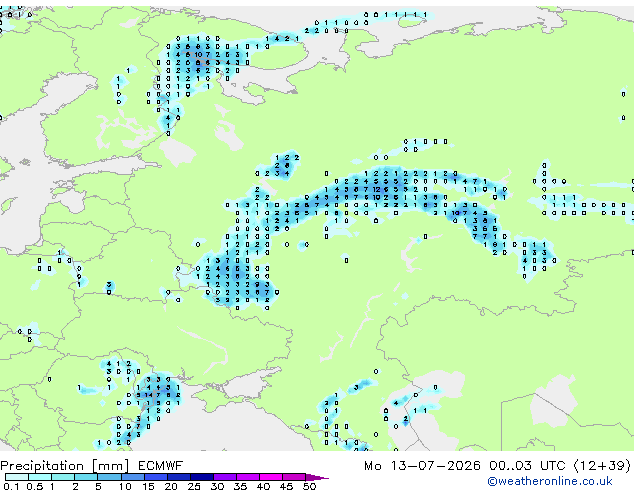Screen dimensions: 634x490
Task: Click the '30' legend scale label
Action: [x=218, y=486]
